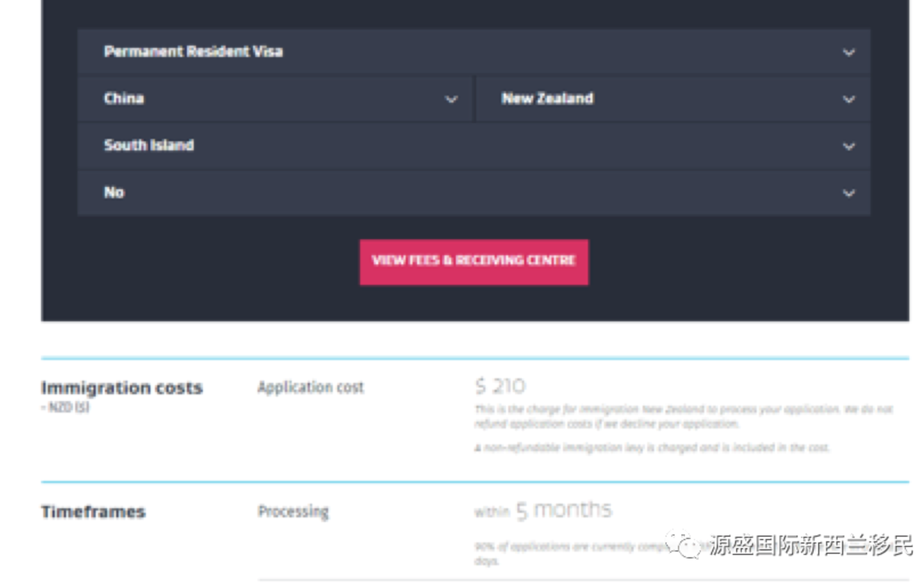Click the chevron arrow beside China
Screen dimensions: 923x588
[451, 100]
